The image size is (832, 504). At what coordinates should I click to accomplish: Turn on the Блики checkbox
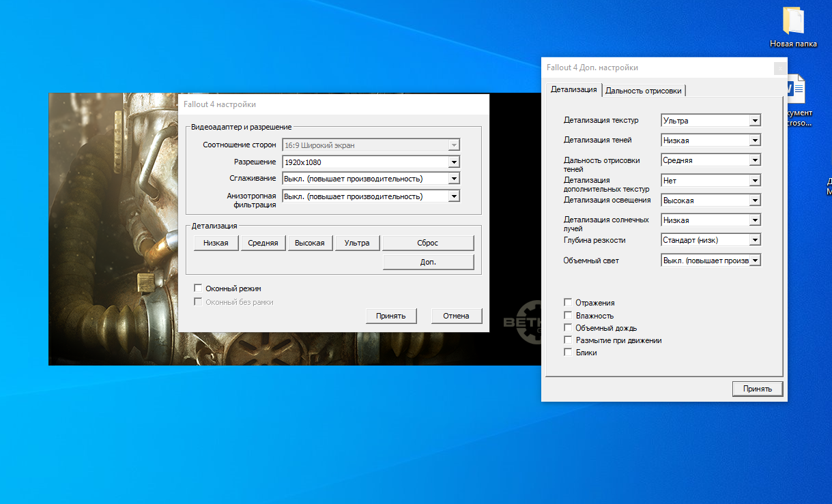click(x=568, y=352)
